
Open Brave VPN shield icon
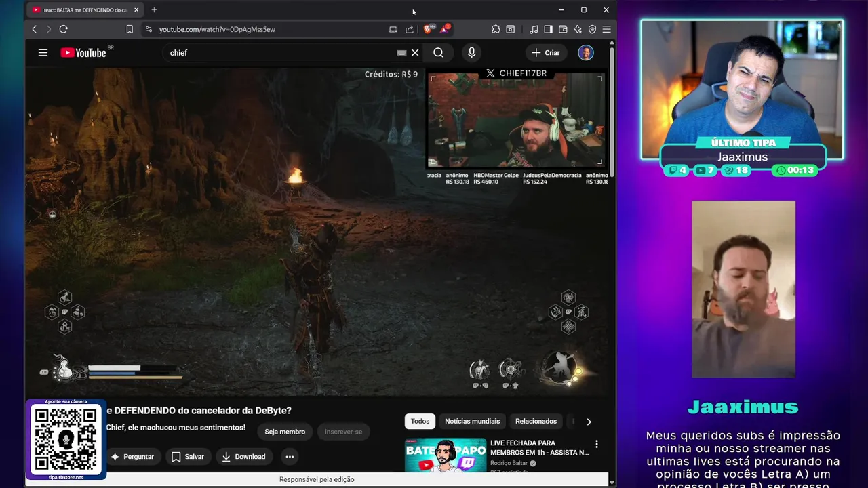(592, 29)
